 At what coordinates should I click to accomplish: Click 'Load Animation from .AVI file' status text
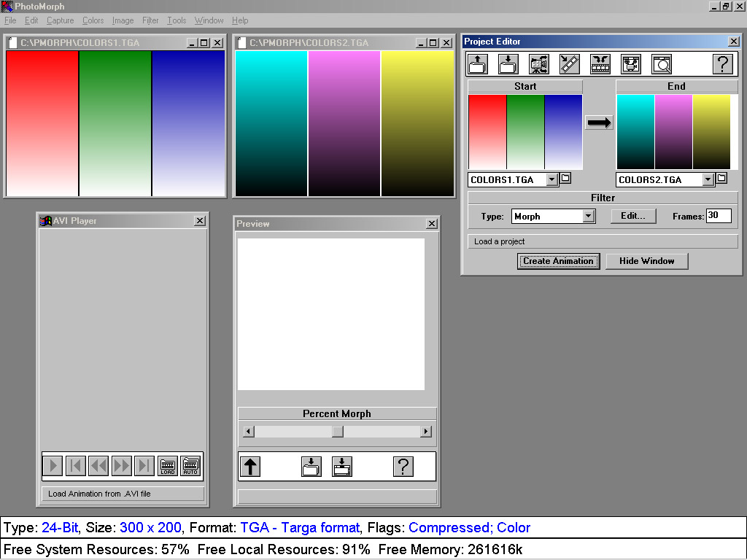99,494
